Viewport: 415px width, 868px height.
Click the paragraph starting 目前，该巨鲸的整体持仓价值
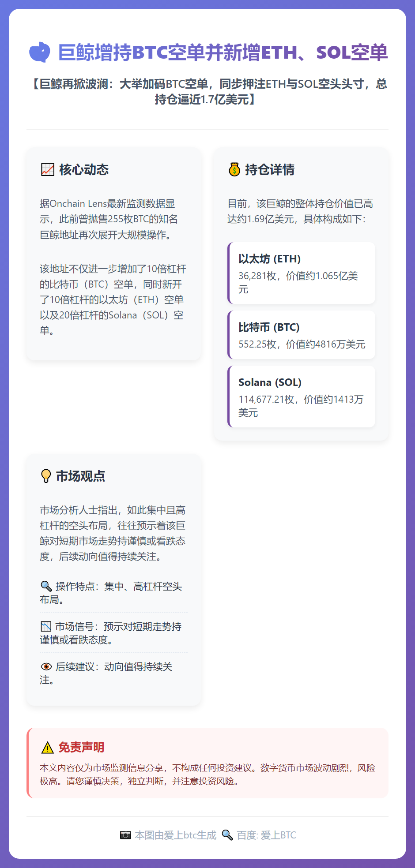click(x=300, y=211)
